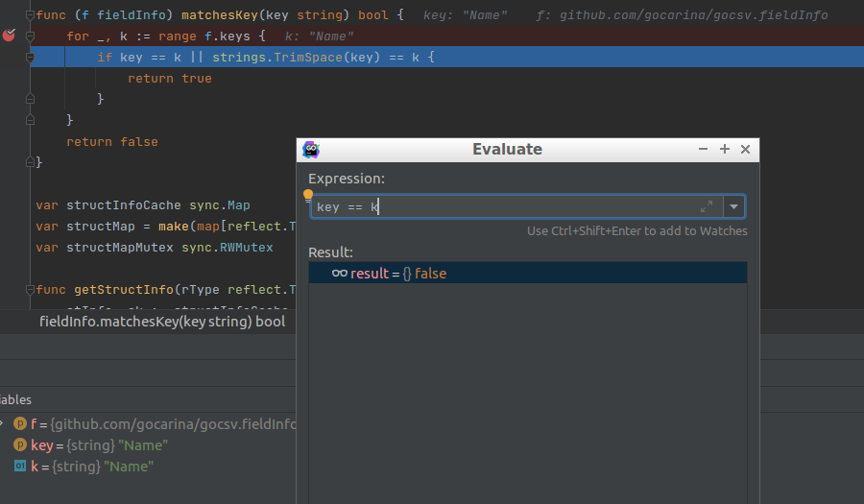Click the 'Use Ctrl+Shift+Enter to add to Watches' hint
The image size is (864, 504).
[637, 231]
